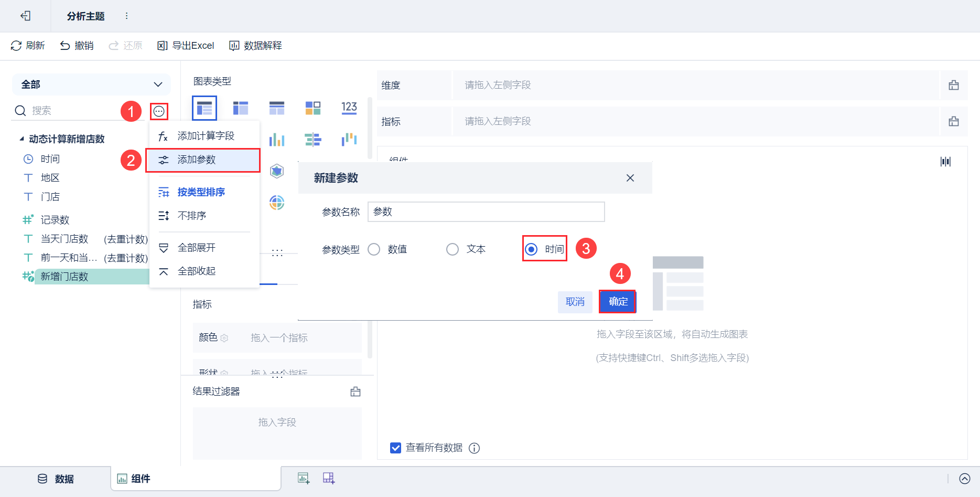980x497 pixels.
Task: Select the 当天门店数 field
Action: click(64, 239)
